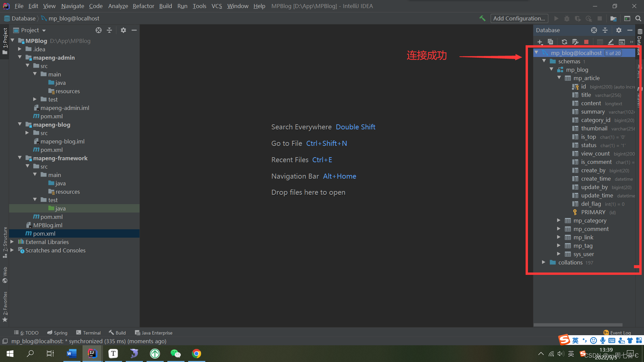Viewport: 644px width, 362px height.
Task: Open the Query Console (QL) icon
Action: [622, 42]
